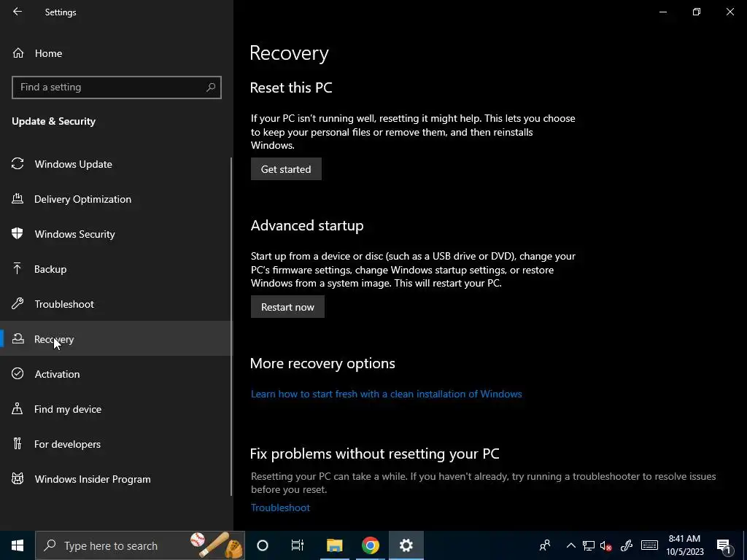Launch Google Chrome from the taskbar
The image size is (747, 560).
[x=370, y=545]
